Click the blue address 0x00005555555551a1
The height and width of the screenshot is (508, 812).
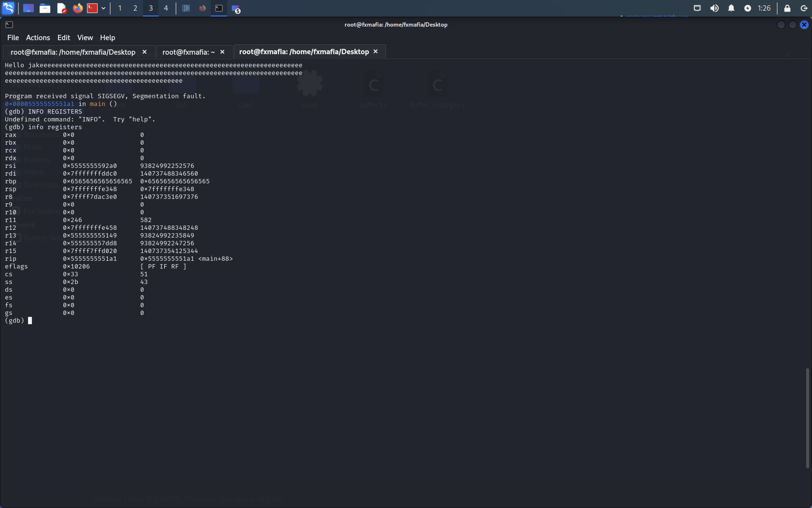[40, 104]
